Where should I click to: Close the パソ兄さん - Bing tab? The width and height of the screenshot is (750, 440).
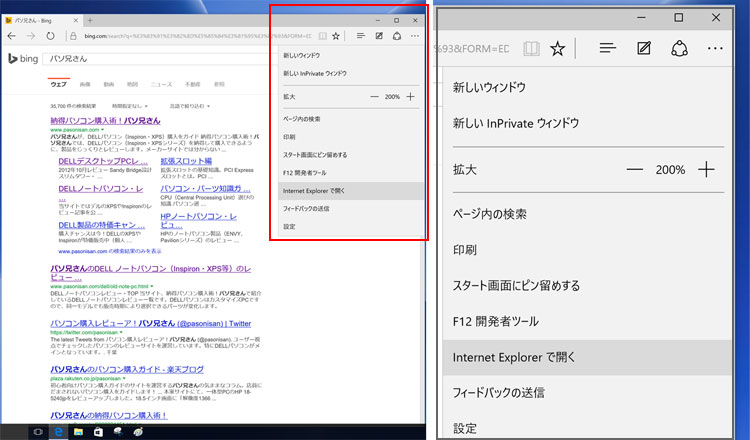tap(76, 21)
